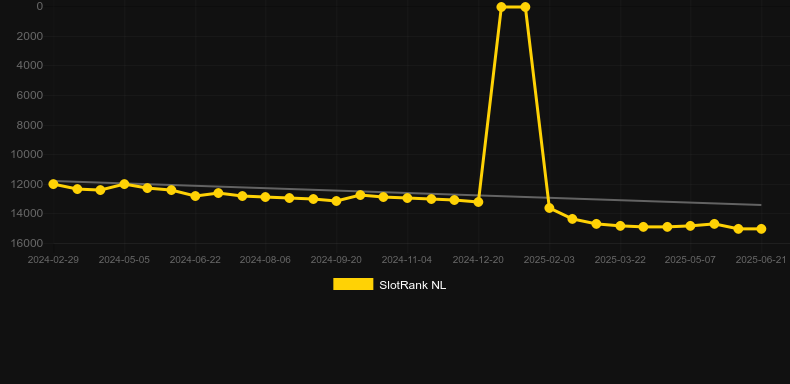Click the 2024-08-06 date axis label
Screen dimensions: 790x384
click(265, 260)
